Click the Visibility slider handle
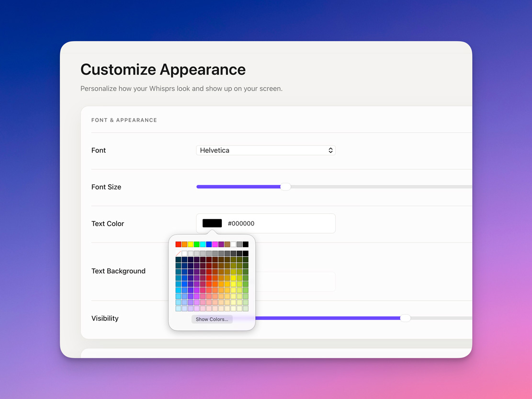 tap(405, 318)
